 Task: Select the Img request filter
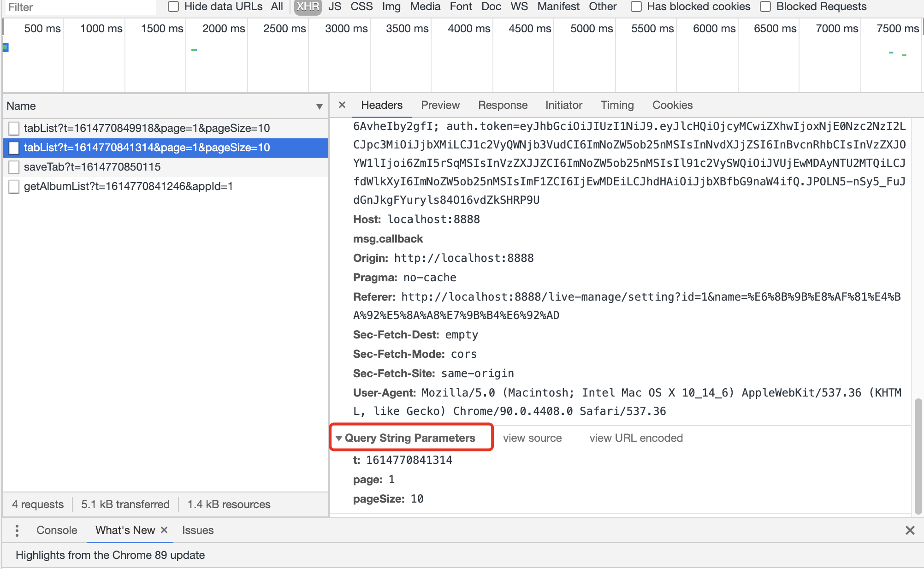pyautogui.click(x=390, y=6)
